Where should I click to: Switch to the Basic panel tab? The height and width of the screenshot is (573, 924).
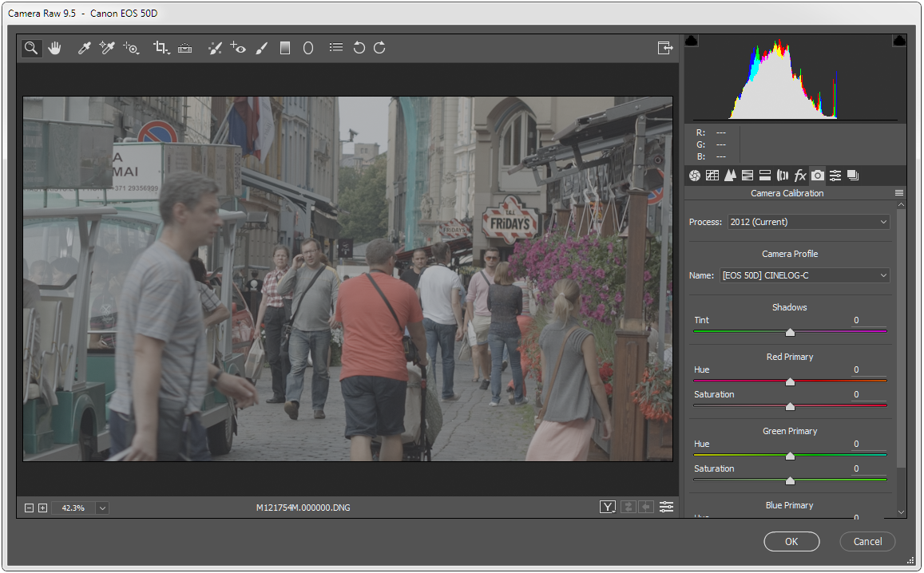click(x=695, y=176)
